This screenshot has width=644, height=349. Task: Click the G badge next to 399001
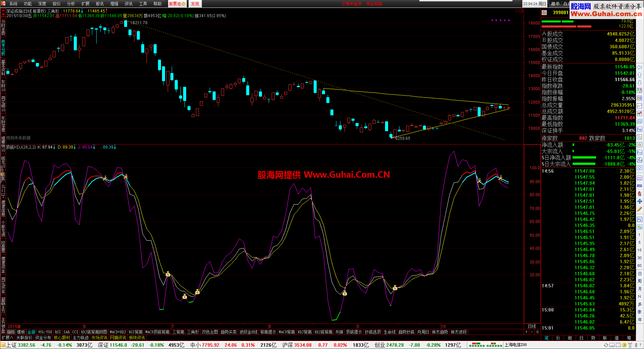coord(544,12)
